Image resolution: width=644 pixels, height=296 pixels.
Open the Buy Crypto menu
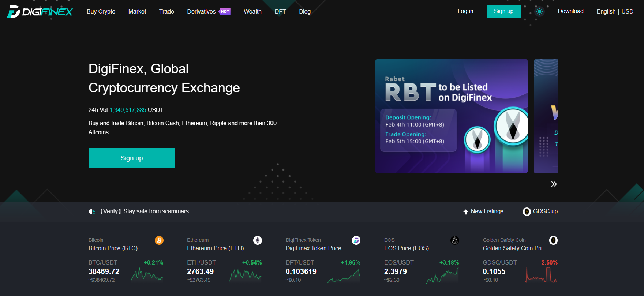101,11
